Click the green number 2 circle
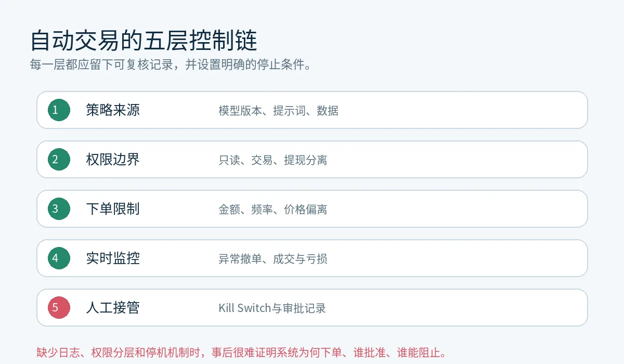 (59, 159)
